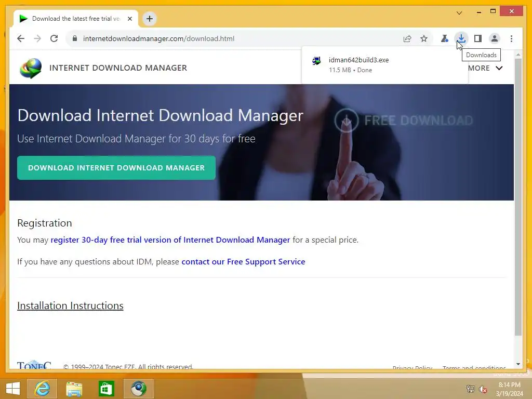
Task: Share this page icon in address bar
Action: (x=407, y=38)
